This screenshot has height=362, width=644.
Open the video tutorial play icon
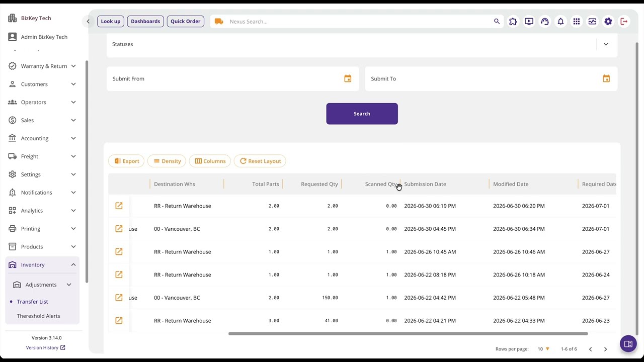[x=529, y=21]
